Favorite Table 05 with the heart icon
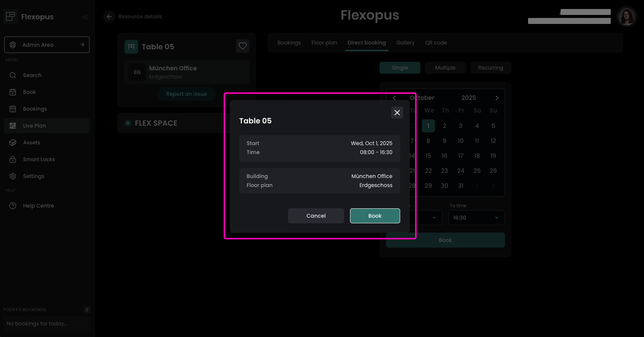Viewport: 644px width, 337px height. click(243, 46)
